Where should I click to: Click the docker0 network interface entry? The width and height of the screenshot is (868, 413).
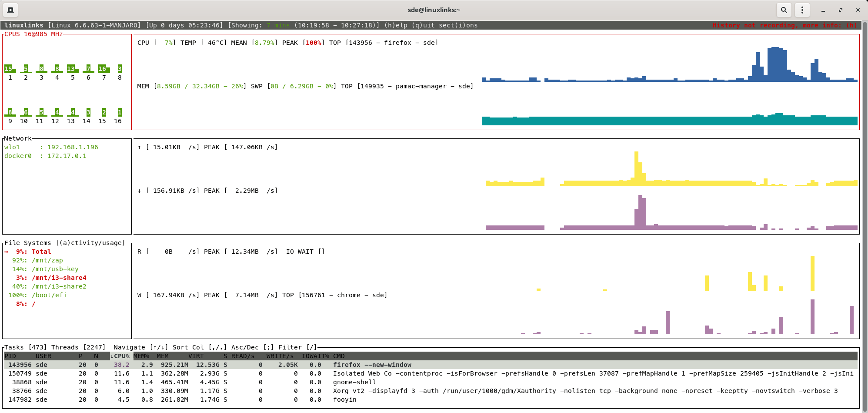coord(45,156)
